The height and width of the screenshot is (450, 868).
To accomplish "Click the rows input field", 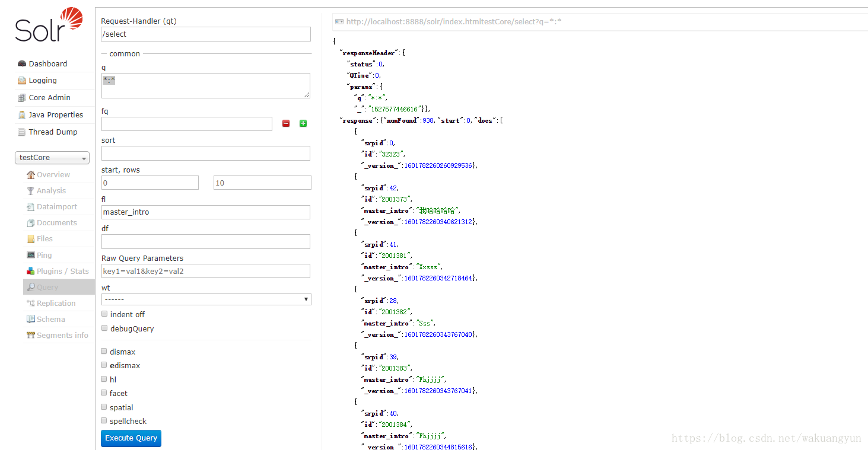I will pyautogui.click(x=262, y=183).
